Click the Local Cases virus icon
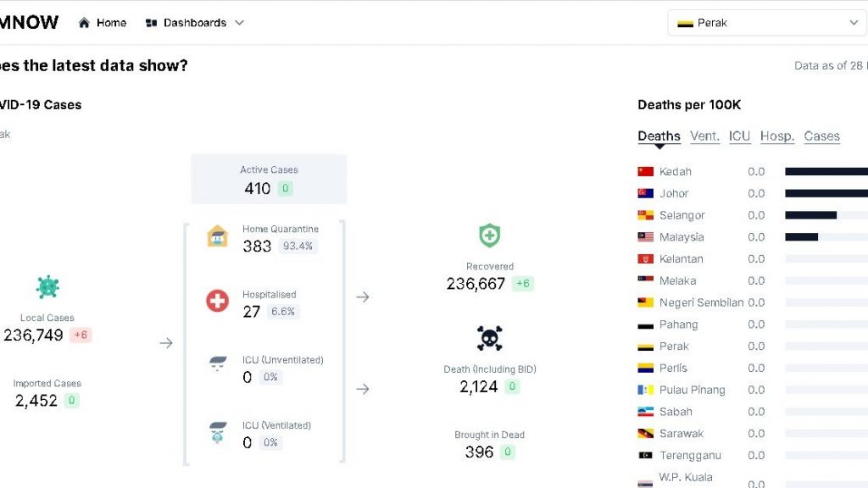The height and width of the screenshot is (488, 868). coord(47,287)
